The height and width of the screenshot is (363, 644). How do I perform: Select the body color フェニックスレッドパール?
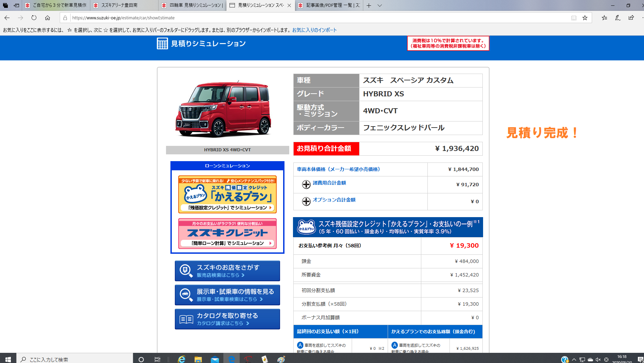click(x=404, y=128)
